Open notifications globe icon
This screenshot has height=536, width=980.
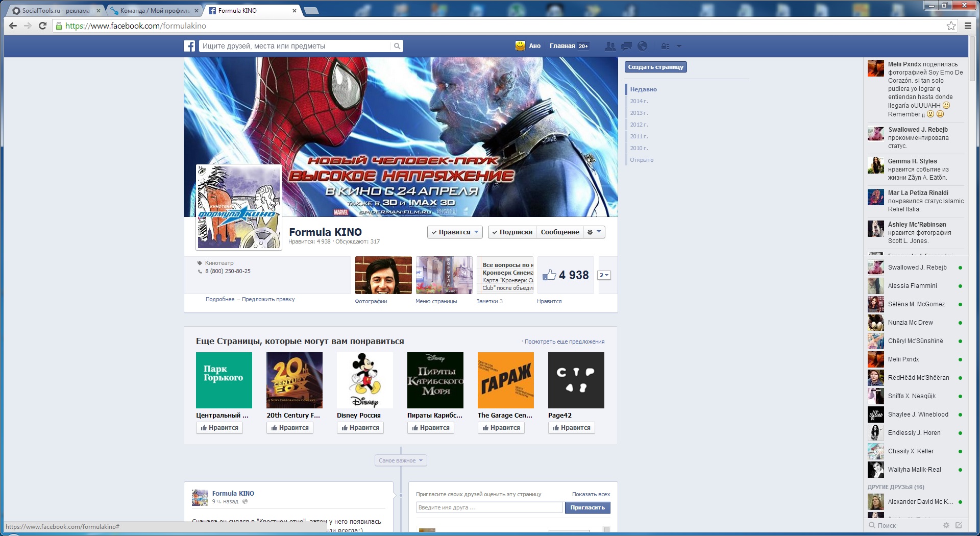[642, 46]
